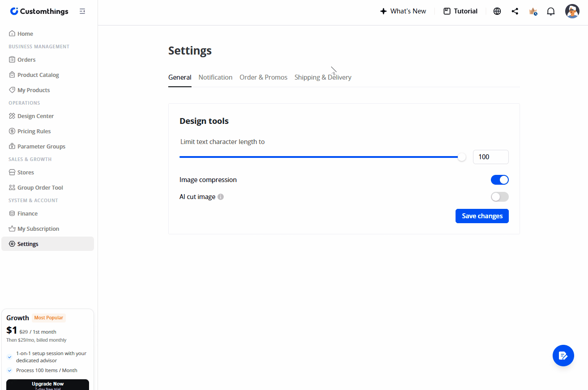588x390 pixels.
Task: Click the text character length slider handle
Action: point(462,157)
